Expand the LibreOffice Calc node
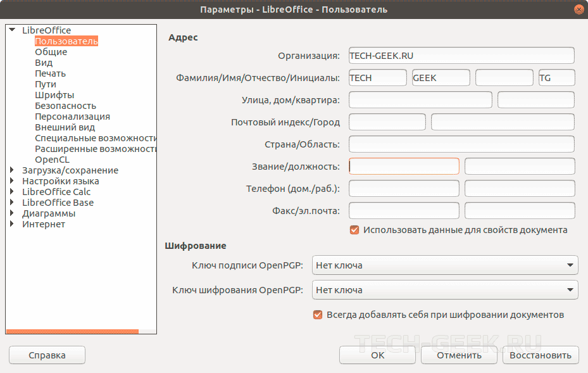Screen dimensions: 588x373 [12, 192]
